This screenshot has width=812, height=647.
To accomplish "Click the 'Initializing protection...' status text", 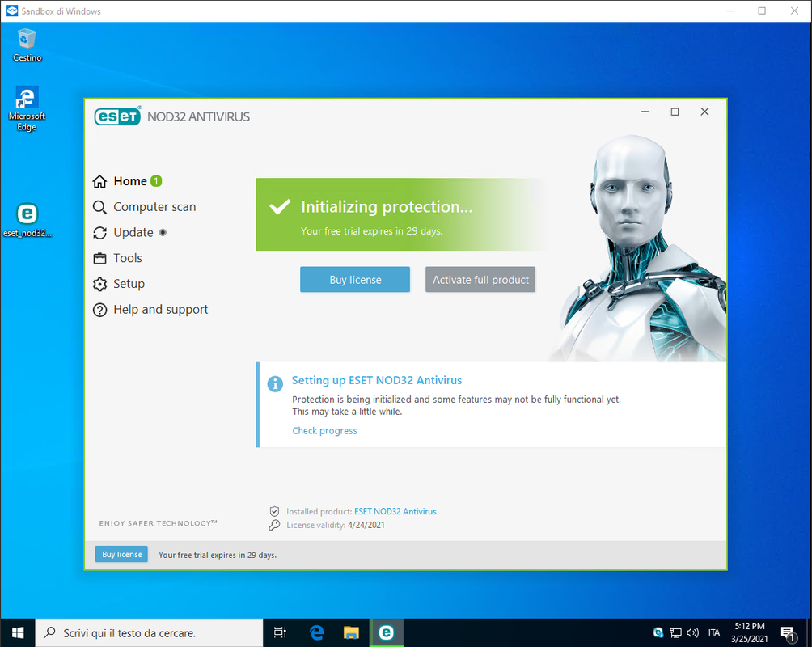I will (x=387, y=207).
